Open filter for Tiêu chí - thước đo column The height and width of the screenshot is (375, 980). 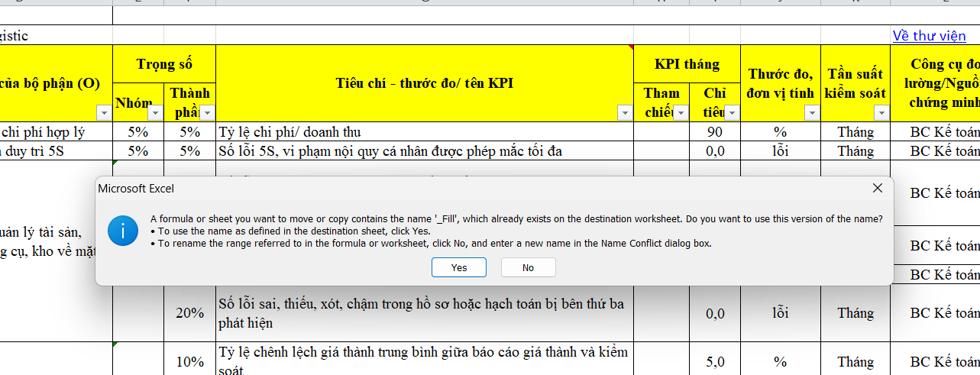point(625,113)
